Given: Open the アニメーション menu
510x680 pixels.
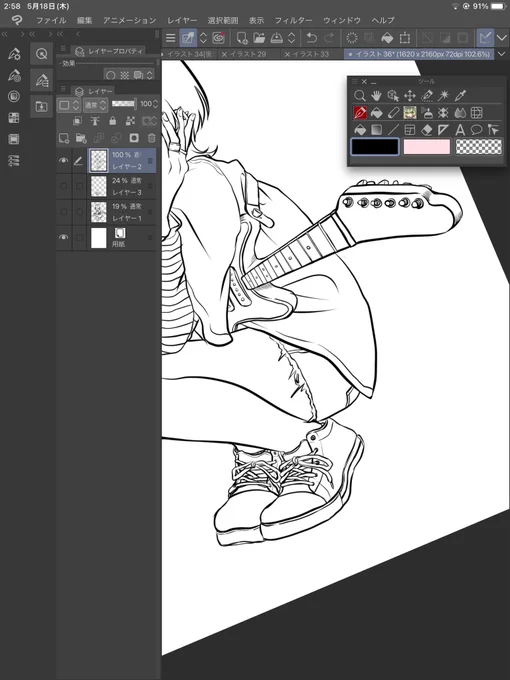Looking at the screenshot, I should 129,20.
